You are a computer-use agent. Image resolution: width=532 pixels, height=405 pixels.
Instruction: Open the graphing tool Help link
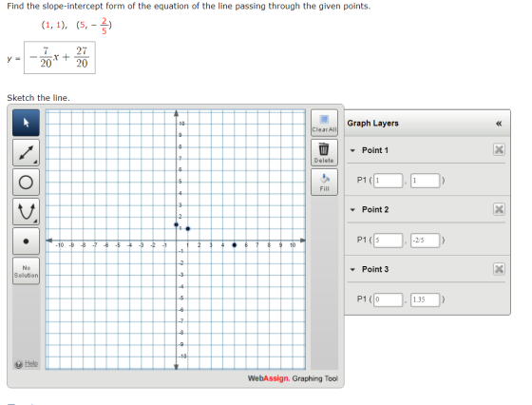31,363
